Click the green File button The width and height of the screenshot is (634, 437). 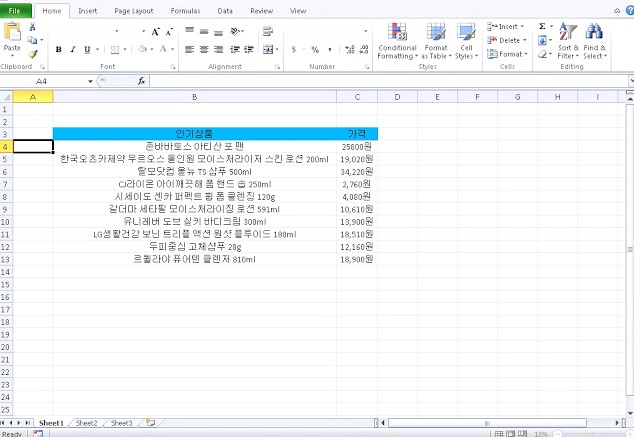pyautogui.click(x=16, y=10)
